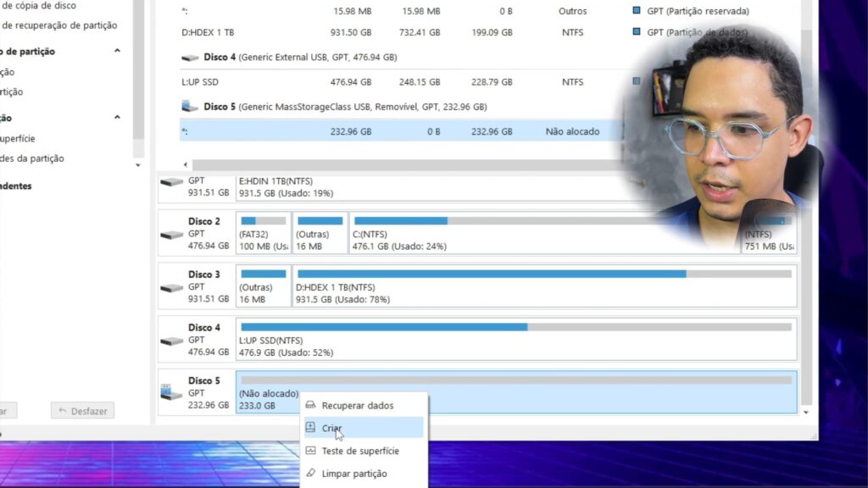The height and width of the screenshot is (488, 868).
Task: Select the D:HDEX 1 TB(NTFS) partition block
Action: 545,286
